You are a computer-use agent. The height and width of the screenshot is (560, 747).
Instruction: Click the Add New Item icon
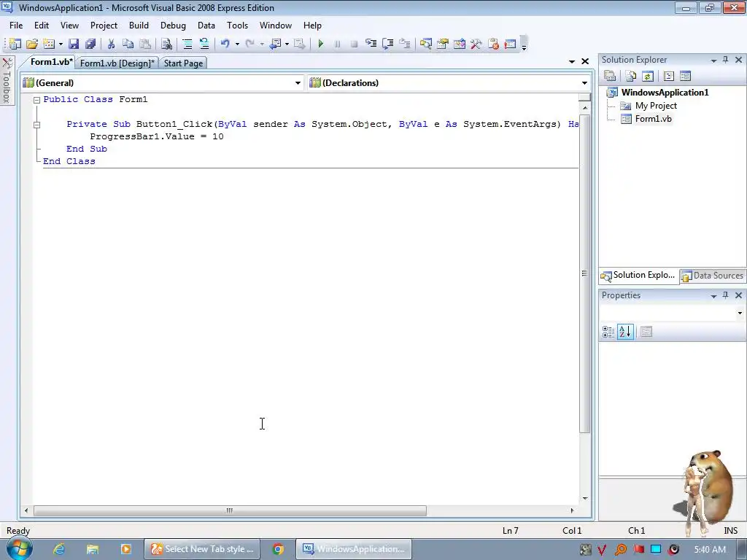49,44
